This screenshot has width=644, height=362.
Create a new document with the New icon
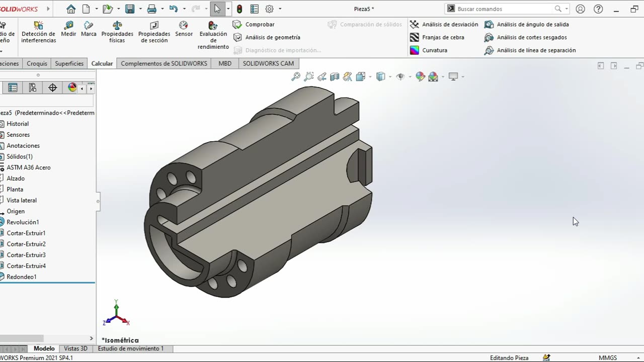86,9
